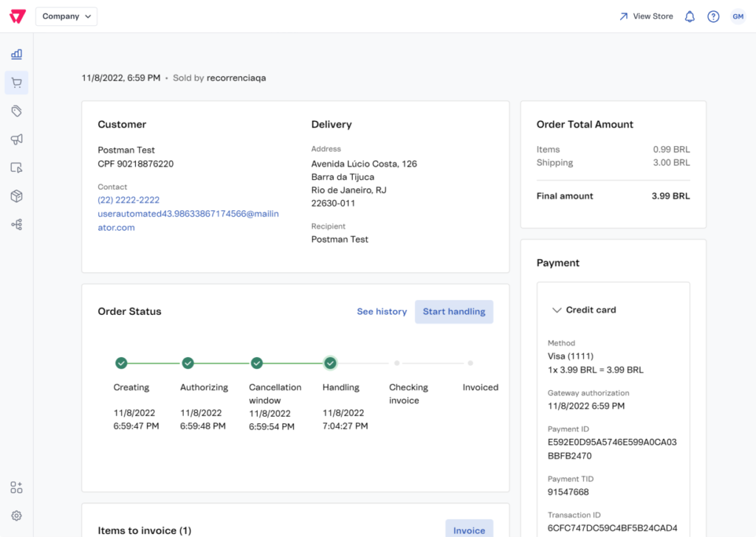Open the storefront cursor sidebar icon
The height and width of the screenshot is (537, 756).
[x=17, y=168]
